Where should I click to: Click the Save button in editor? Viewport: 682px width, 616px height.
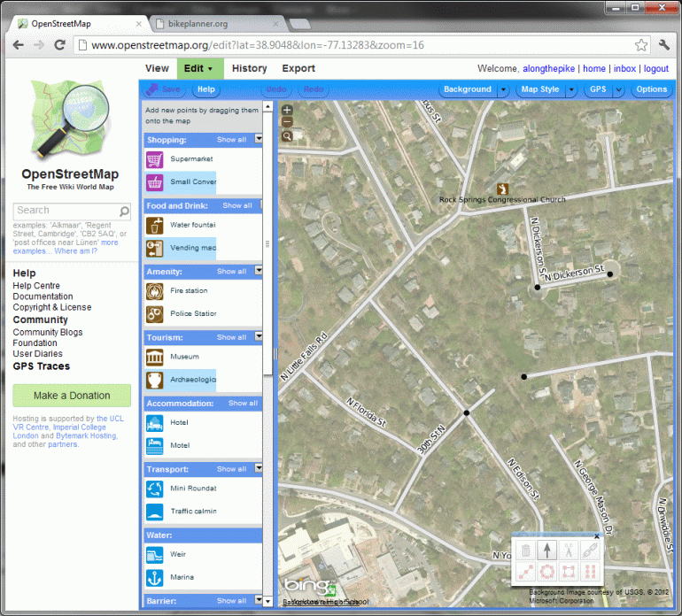pyautogui.click(x=165, y=89)
